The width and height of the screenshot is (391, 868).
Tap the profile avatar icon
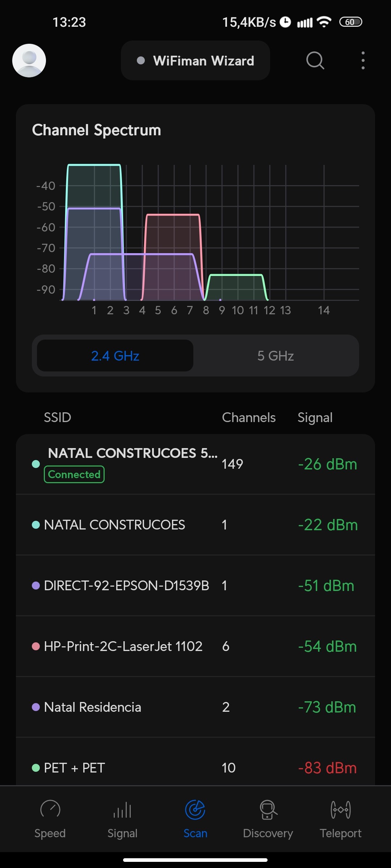coord(29,60)
